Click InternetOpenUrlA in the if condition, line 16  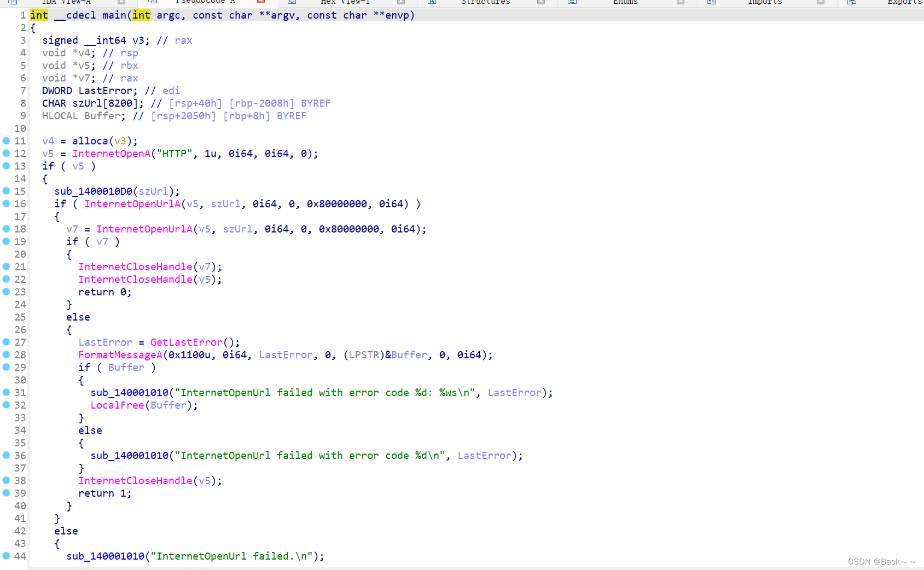click(132, 204)
